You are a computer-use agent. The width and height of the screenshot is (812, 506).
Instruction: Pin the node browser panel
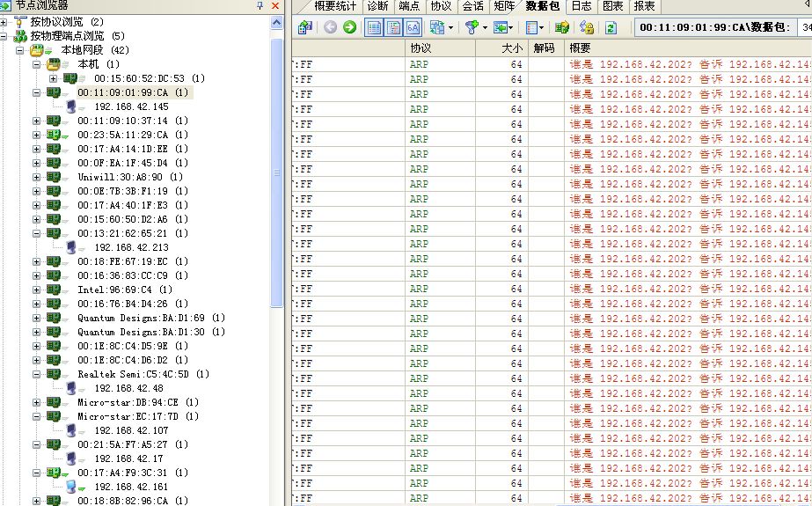click(x=259, y=6)
